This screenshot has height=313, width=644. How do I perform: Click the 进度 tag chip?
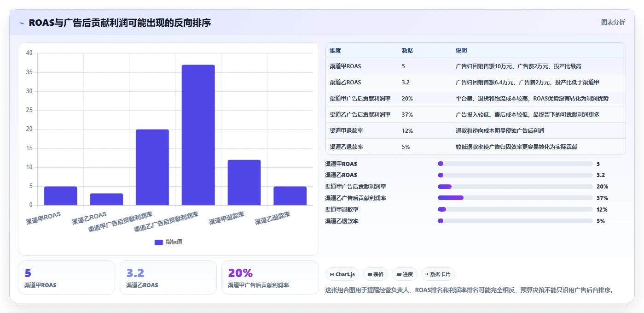[405, 274]
